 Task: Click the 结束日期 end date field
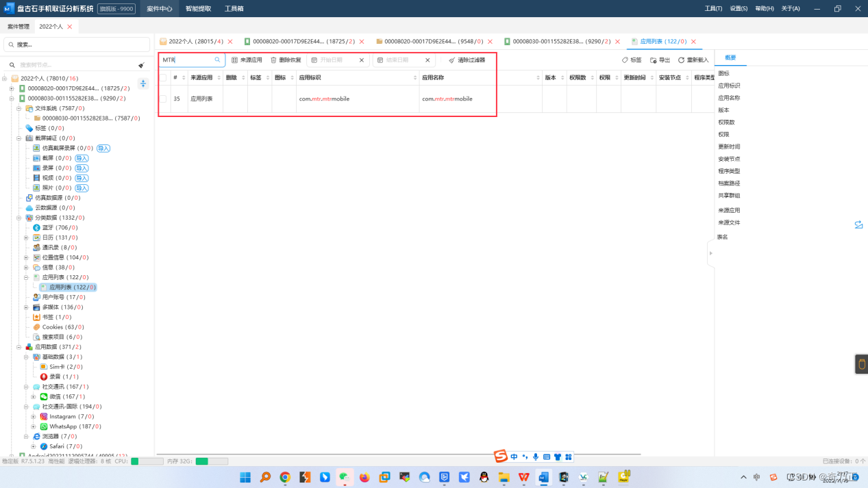tap(398, 60)
